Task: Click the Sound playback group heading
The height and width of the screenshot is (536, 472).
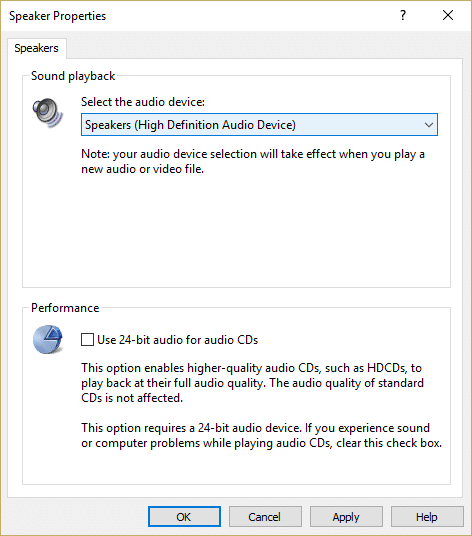Action: 73,76
